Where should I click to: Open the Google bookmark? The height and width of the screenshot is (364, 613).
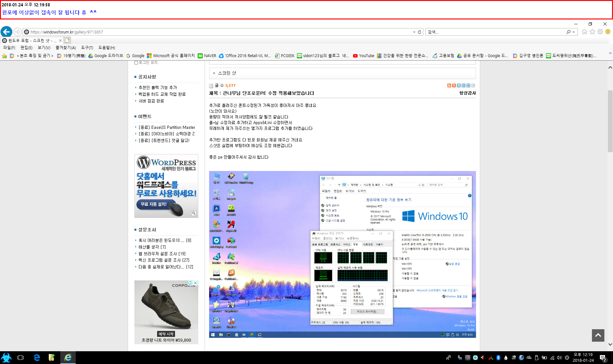coord(135,56)
